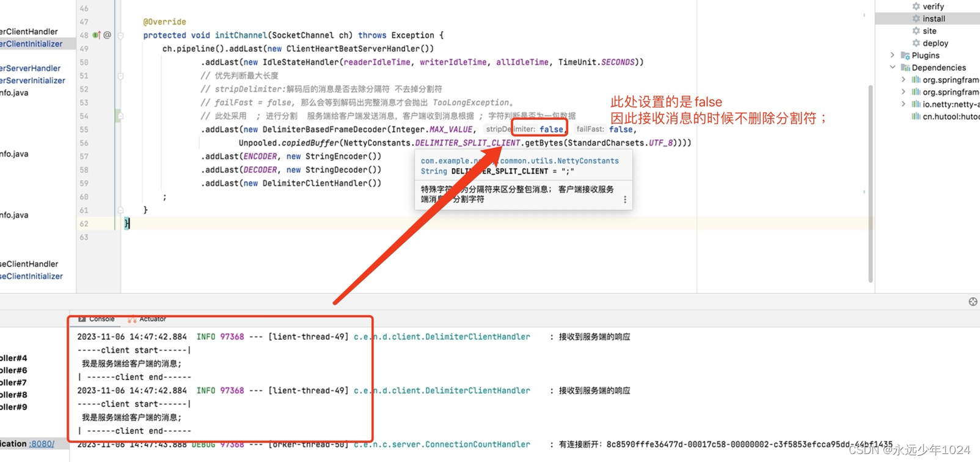Select oller#4 thread in the run panel
The image size is (980, 462).
13,358
